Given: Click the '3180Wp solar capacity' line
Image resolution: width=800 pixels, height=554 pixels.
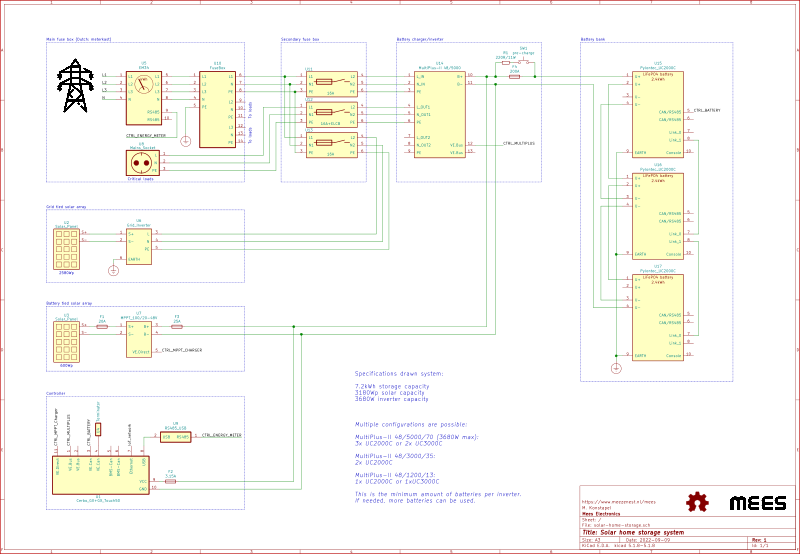Looking at the screenshot, I should click(x=389, y=393).
